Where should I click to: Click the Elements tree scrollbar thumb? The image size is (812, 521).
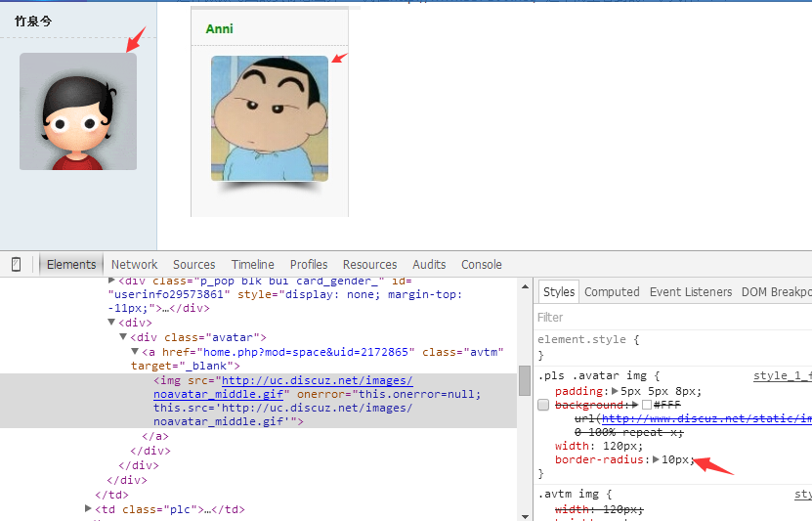[525, 380]
